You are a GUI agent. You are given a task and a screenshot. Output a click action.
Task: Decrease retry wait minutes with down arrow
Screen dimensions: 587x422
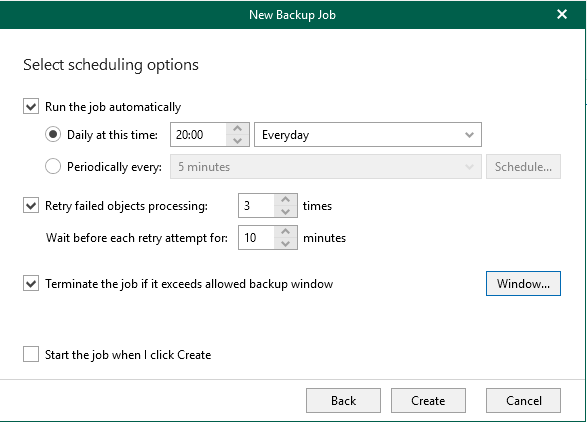286,244
